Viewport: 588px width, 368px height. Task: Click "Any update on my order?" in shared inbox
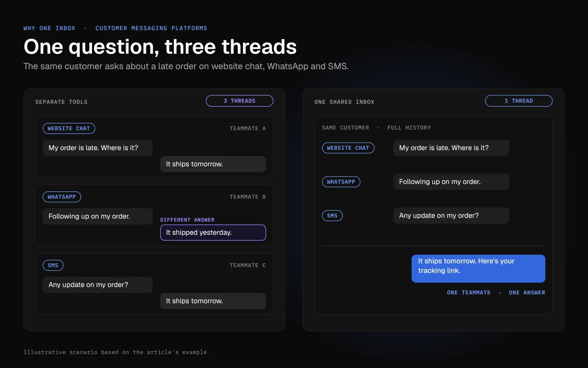tap(451, 216)
